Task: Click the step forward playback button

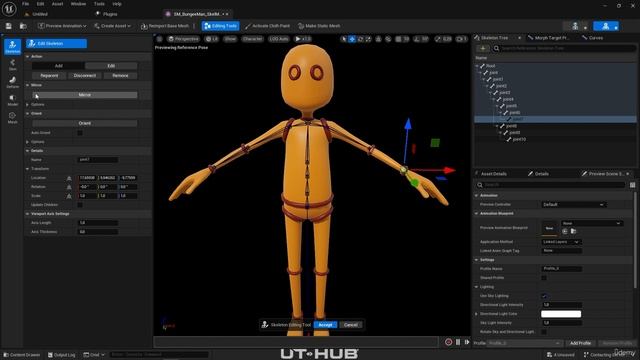Action: tap(467, 342)
